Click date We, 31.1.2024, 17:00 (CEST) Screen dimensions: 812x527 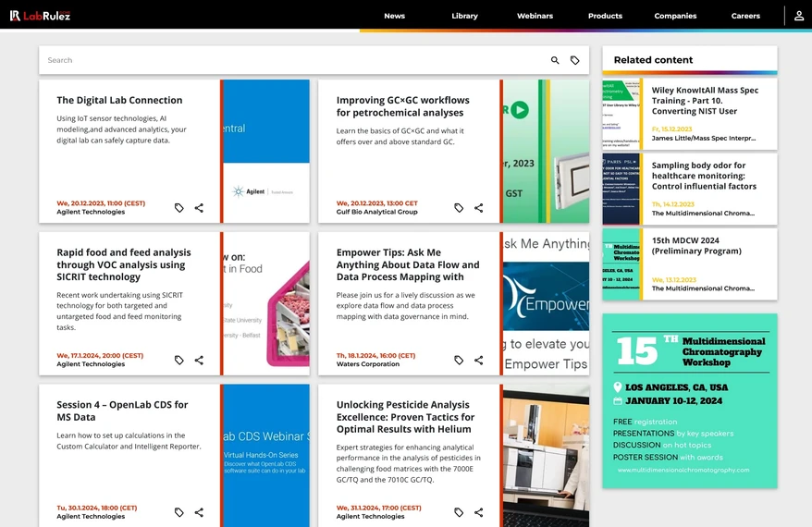point(378,508)
